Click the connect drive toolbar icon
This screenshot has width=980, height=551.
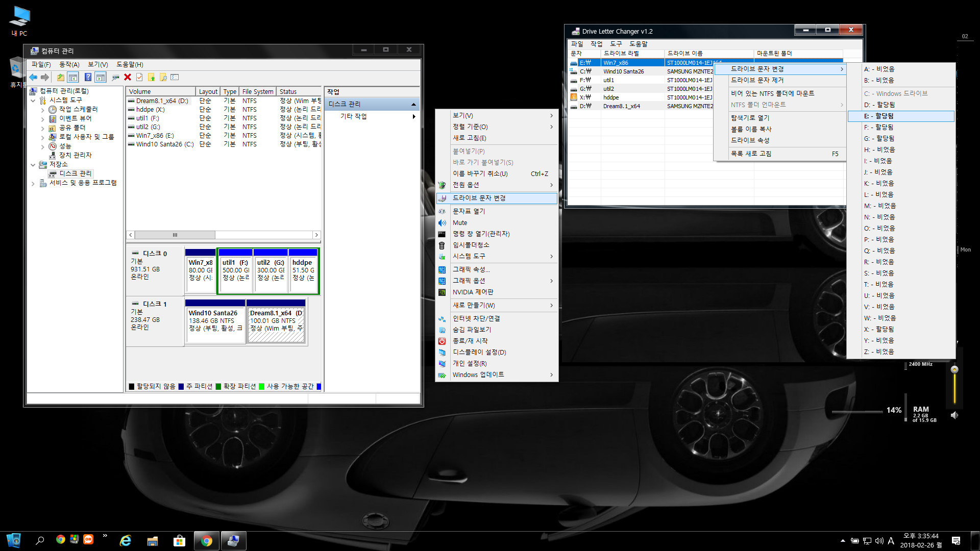[115, 78]
